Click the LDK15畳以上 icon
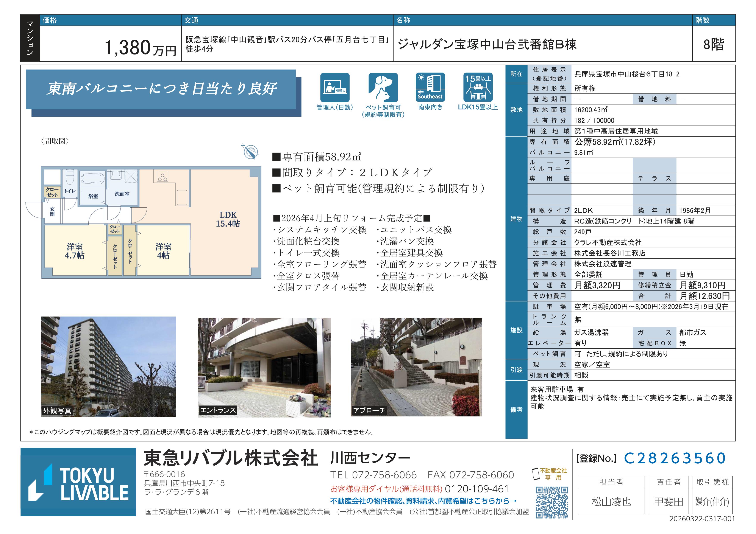Screen dimensions: 756x534 (x=478, y=87)
